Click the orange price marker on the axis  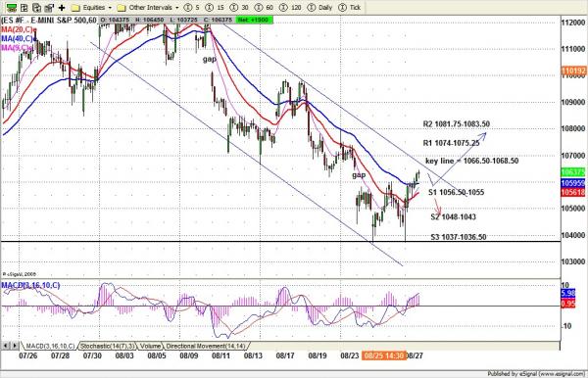coord(573,71)
